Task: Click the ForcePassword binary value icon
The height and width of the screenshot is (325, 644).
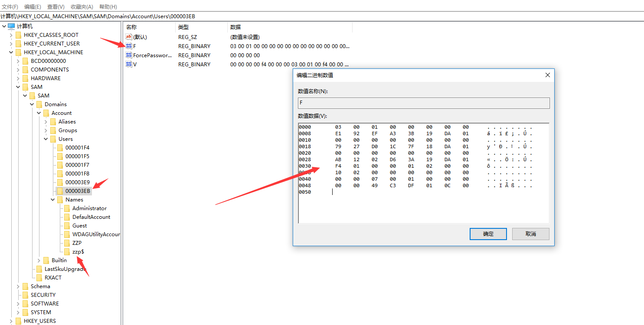Action: [x=129, y=55]
